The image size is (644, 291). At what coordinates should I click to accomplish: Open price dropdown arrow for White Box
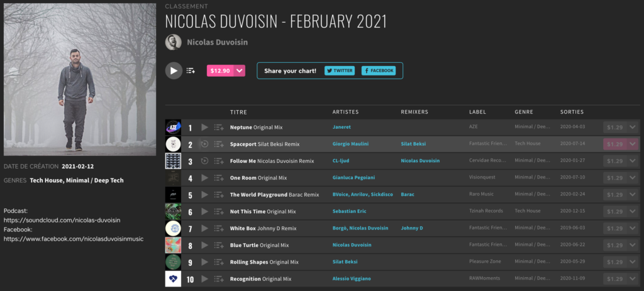(x=633, y=228)
